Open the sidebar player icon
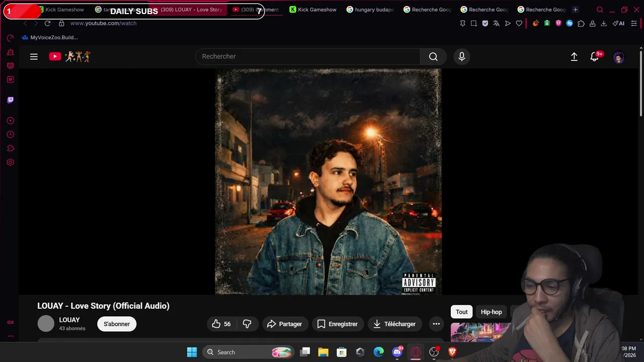 point(11,121)
